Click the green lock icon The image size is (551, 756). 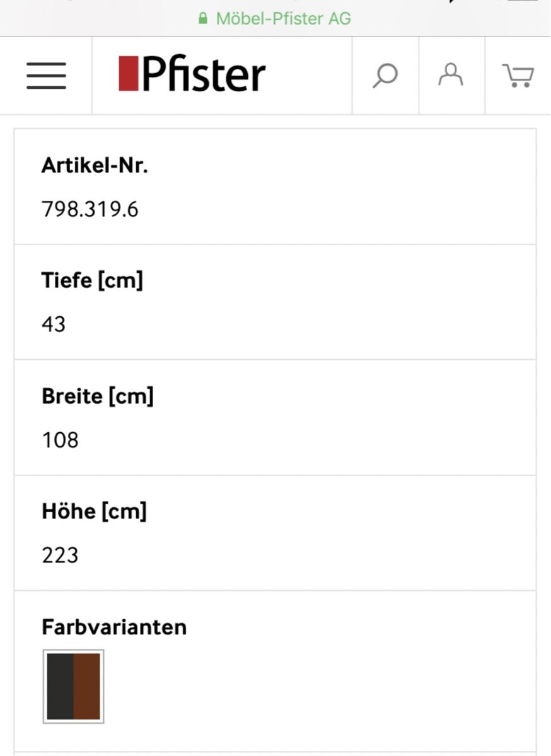(x=203, y=18)
